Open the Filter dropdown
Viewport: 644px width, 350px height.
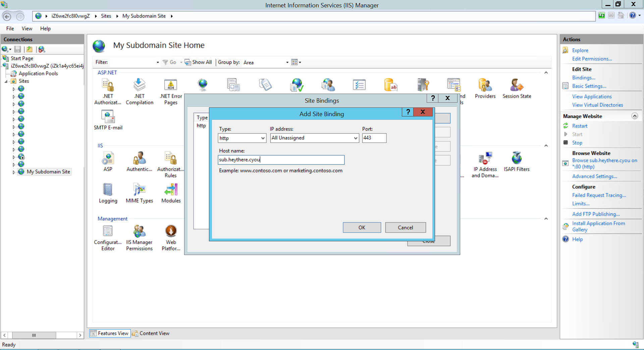click(158, 62)
